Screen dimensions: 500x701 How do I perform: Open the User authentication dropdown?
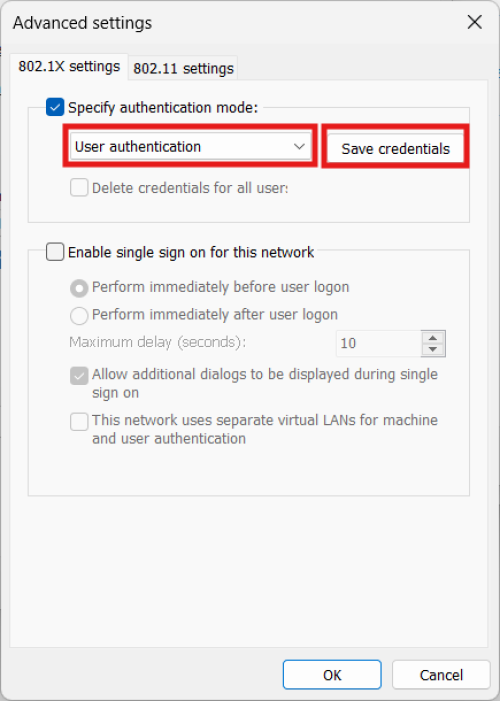click(x=191, y=146)
